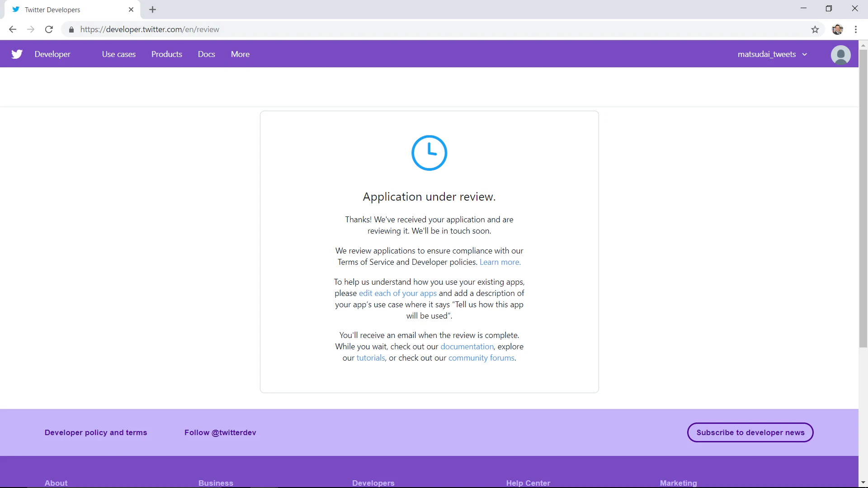
Task: Open the Products menu
Action: pos(167,54)
